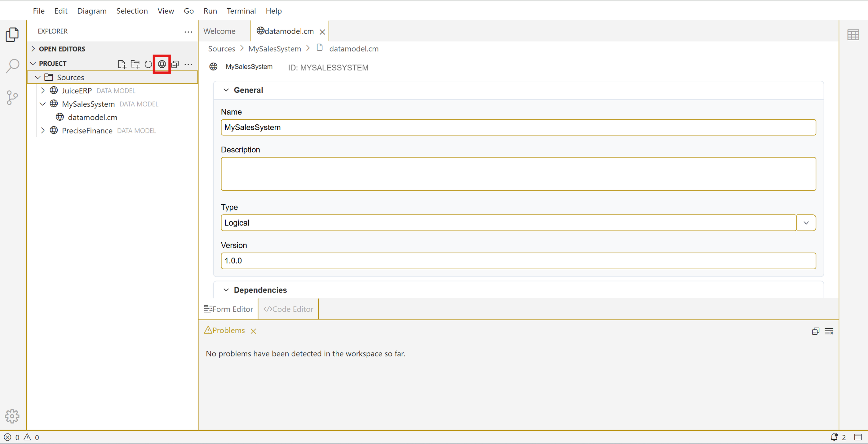Image resolution: width=868 pixels, height=444 pixels.
Task: Click into the Description text field
Action: pyautogui.click(x=518, y=174)
